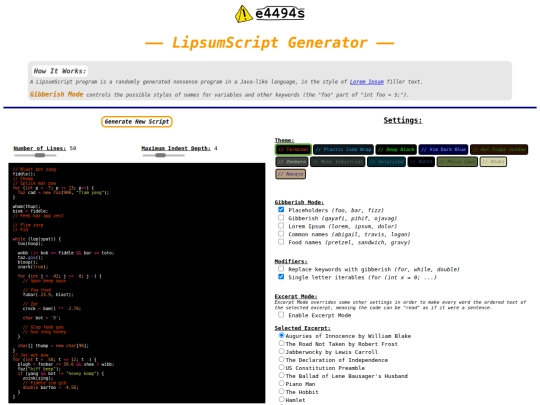Select The Ballad of Lene Bausager's Husband
Viewport: 540px width, 405px height.
click(281, 376)
